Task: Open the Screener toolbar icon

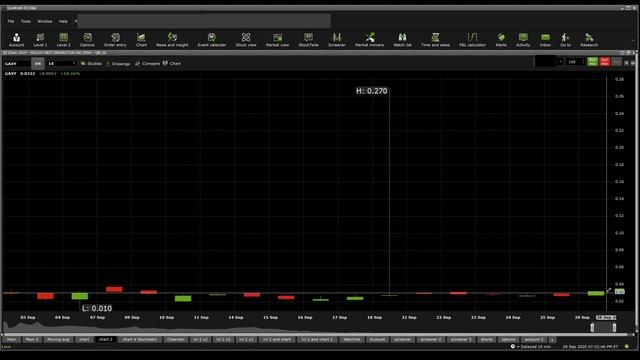Action: pyautogui.click(x=337, y=40)
